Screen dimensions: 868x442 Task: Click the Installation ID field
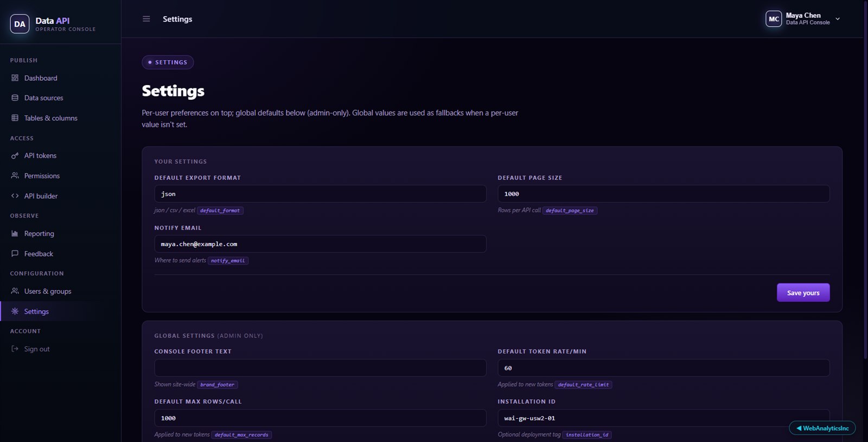click(x=663, y=418)
